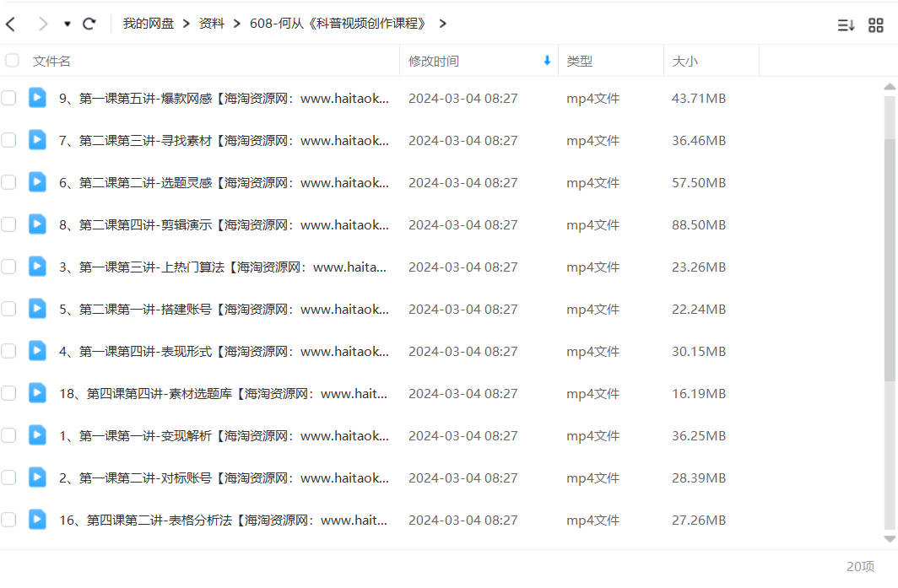The height and width of the screenshot is (588, 898).
Task: Navigate to 我的网盘 breadcrumb link
Action: pyautogui.click(x=148, y=24)
